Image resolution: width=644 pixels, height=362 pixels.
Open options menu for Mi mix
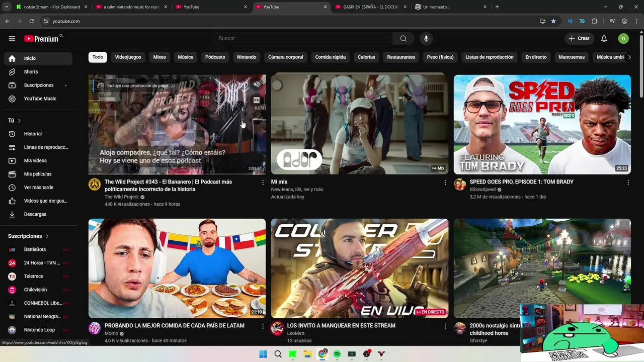(445, 183)
